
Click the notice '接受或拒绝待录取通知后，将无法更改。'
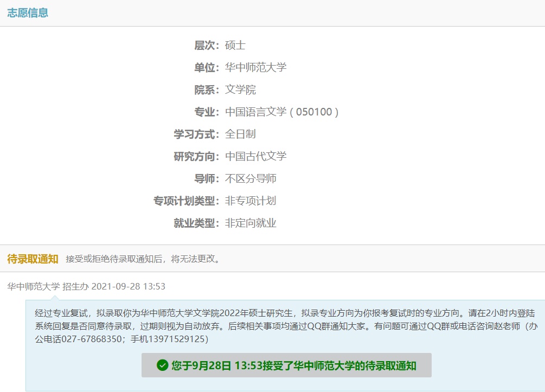pos(144,259)
